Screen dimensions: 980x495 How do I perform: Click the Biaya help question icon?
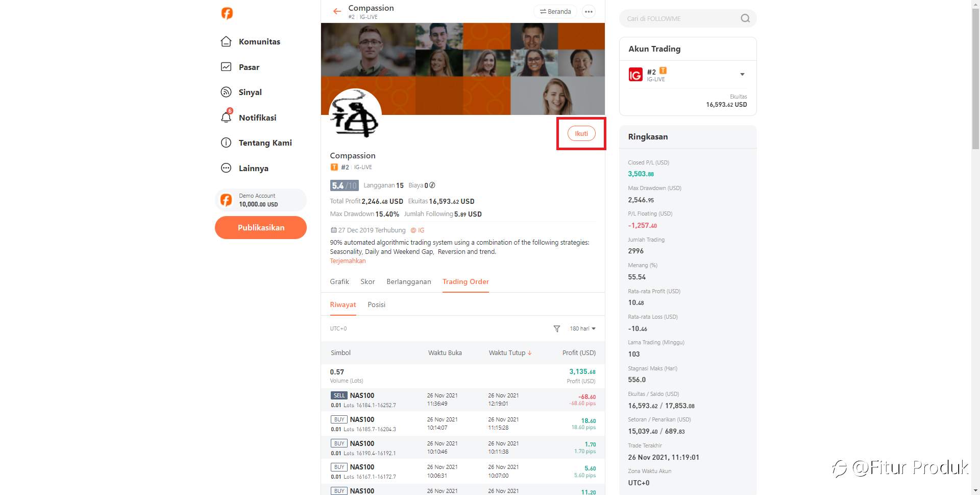coord(432,185)
